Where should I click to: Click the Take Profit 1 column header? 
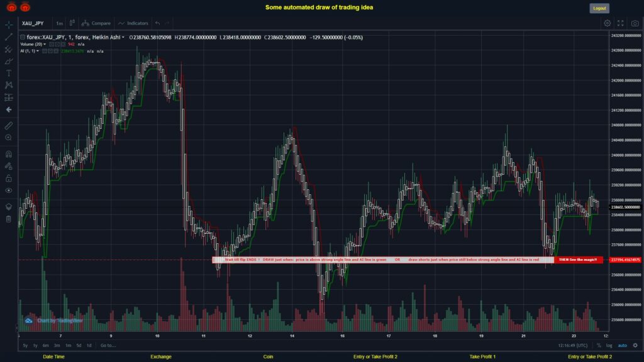(x=482, y=357)
